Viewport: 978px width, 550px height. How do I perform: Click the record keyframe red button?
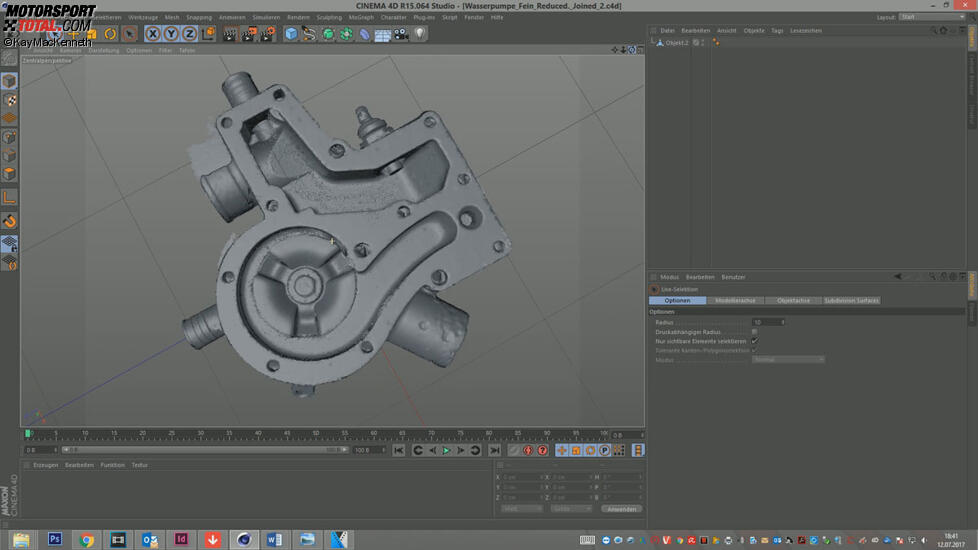pos(528,450)
